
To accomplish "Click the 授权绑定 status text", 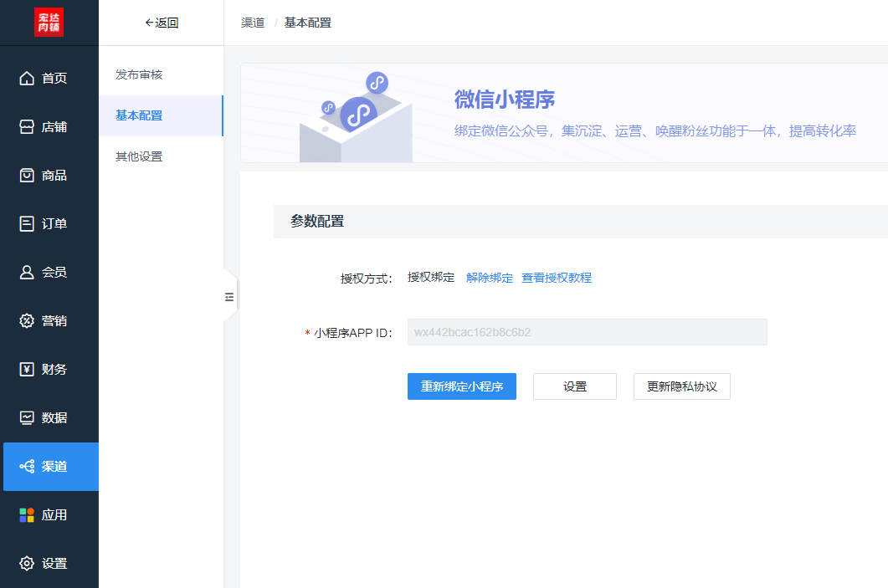I will [x=431, y=278].
